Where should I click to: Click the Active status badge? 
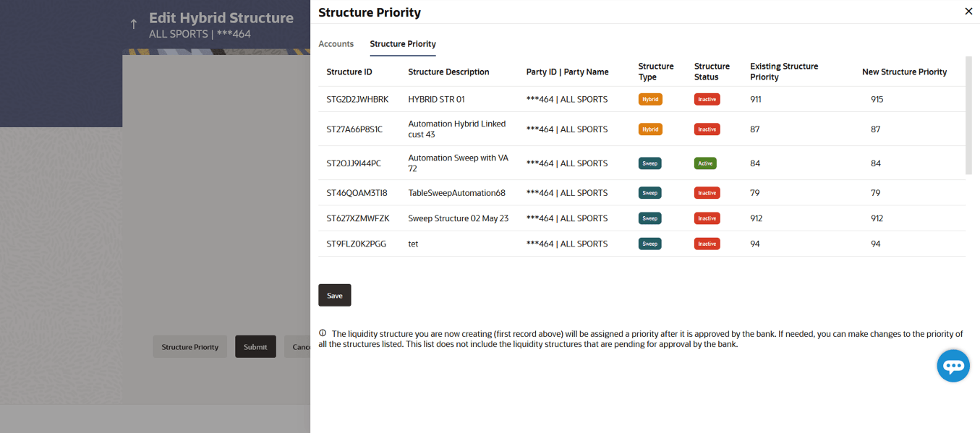(x=705, y=163)
